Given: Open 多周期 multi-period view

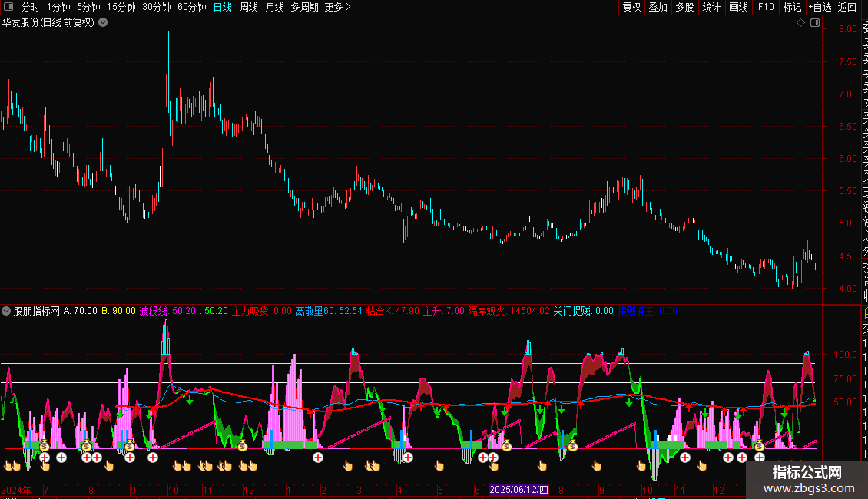Looking at the screenshot, I should coord(304,7).
